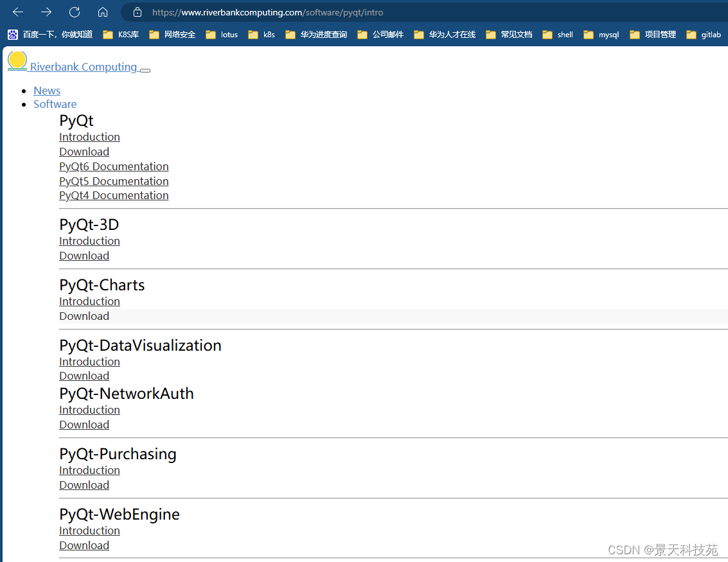Open the PyQt-Purchasing Download link
The image size is (728, 562).
(84, 485)
